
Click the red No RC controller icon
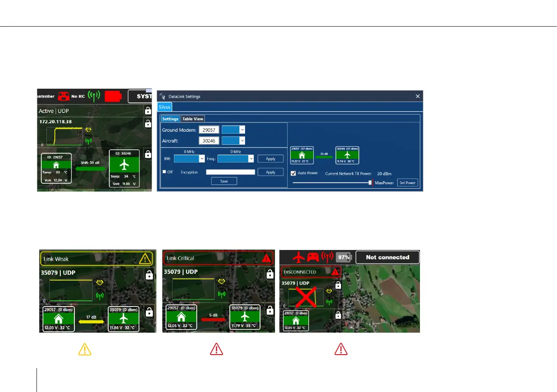coord(64,97)
